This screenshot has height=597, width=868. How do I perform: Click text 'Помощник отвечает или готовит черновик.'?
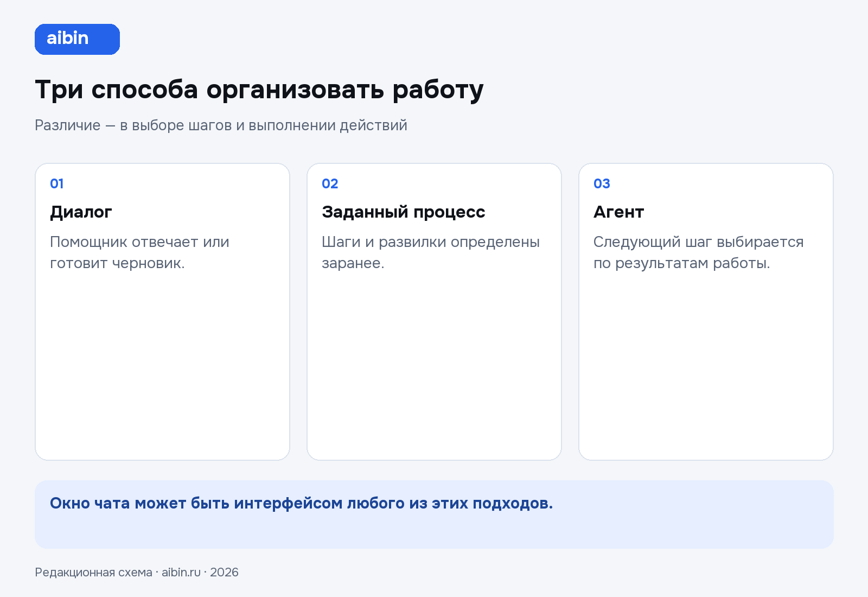tap(139, 252)
